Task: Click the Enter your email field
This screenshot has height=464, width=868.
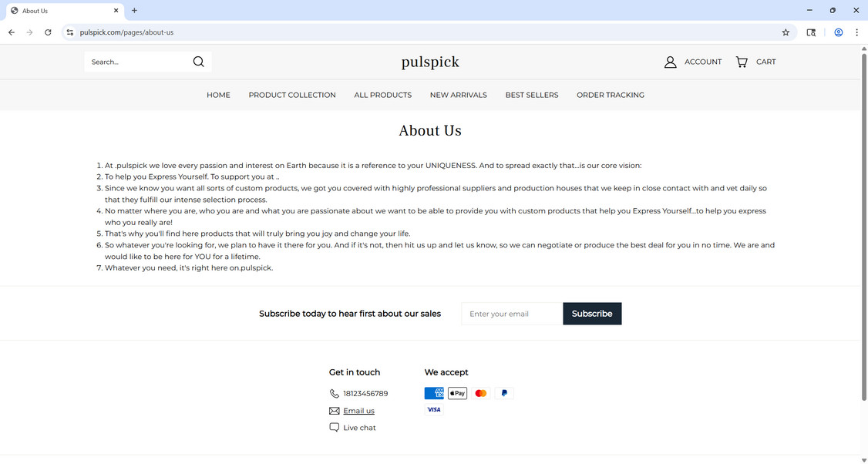Action: tap(511, 314)
